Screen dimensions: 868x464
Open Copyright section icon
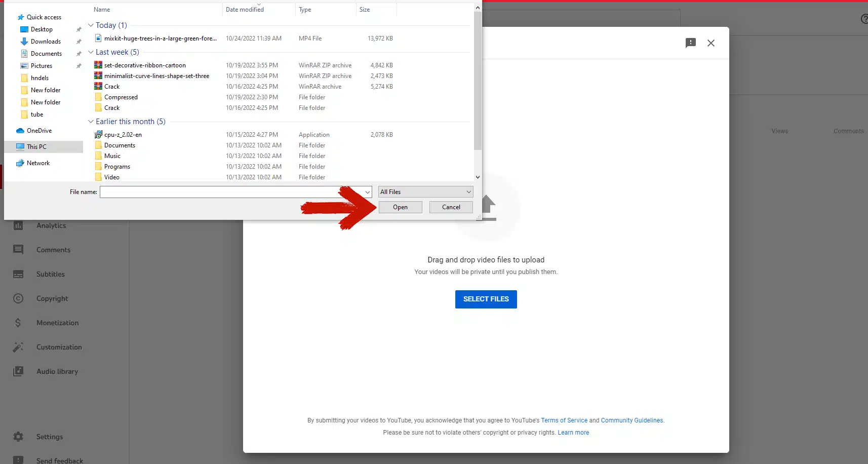tap(18, 298)
